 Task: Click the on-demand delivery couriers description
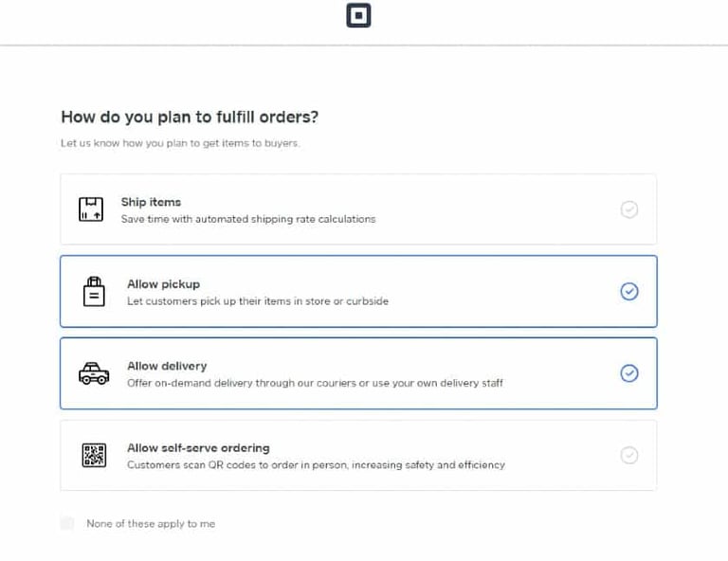click(x=315, y=383)
